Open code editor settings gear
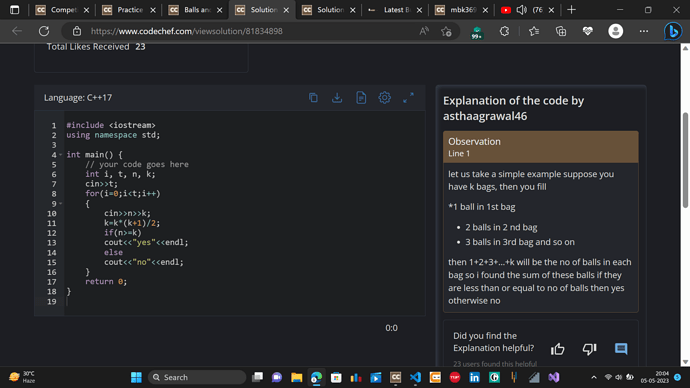The width and height of the screenshot is (690, 388). coord(385,98)
